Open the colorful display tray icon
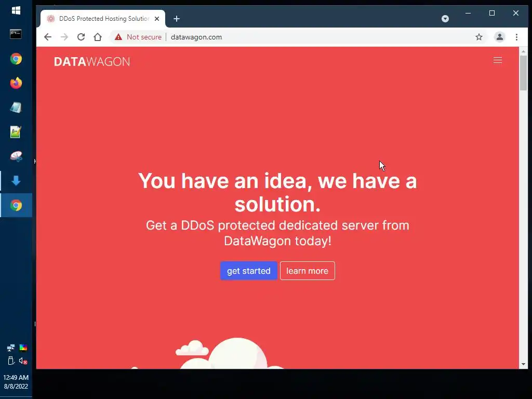The image size is (532, 399). pyautogui.click(x=23, y=348)
